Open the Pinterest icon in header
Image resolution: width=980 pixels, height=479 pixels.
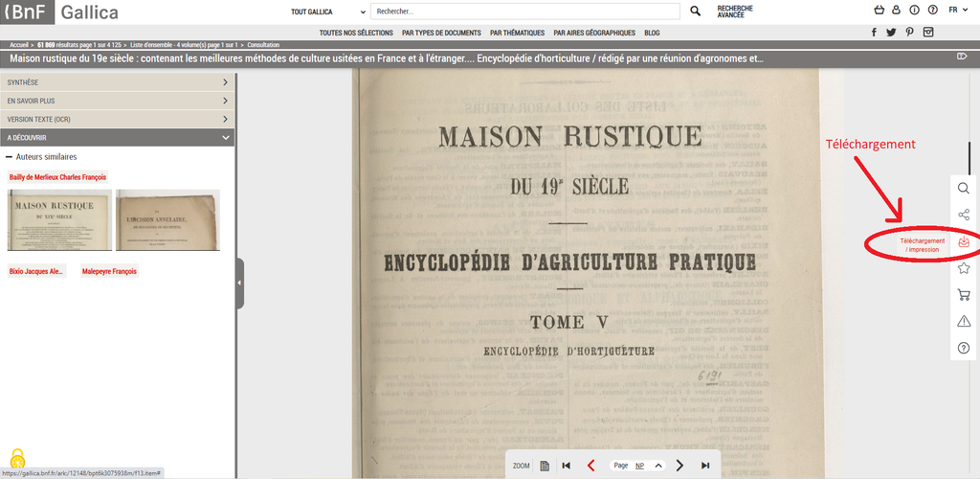909,33
